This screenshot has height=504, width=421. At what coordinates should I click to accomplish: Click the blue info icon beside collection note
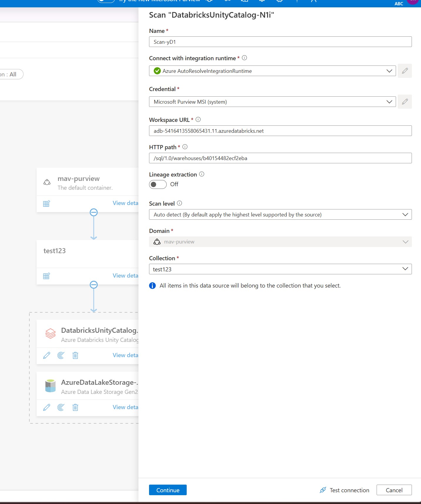pos(152,285)
